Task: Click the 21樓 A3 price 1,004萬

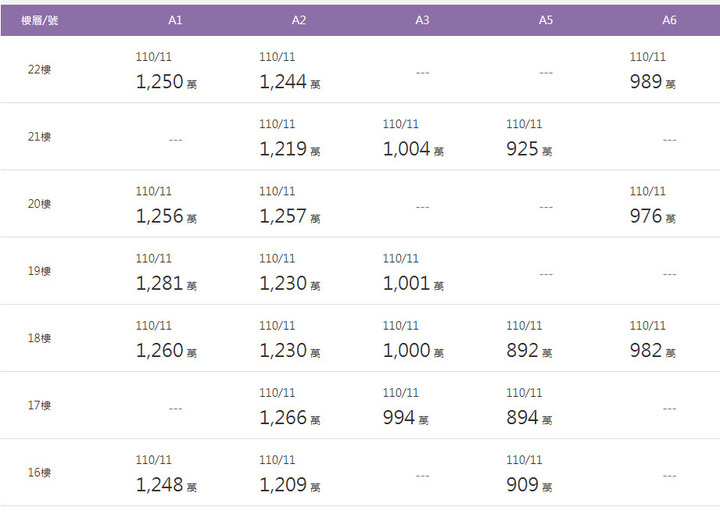Action: pos(413,149)
